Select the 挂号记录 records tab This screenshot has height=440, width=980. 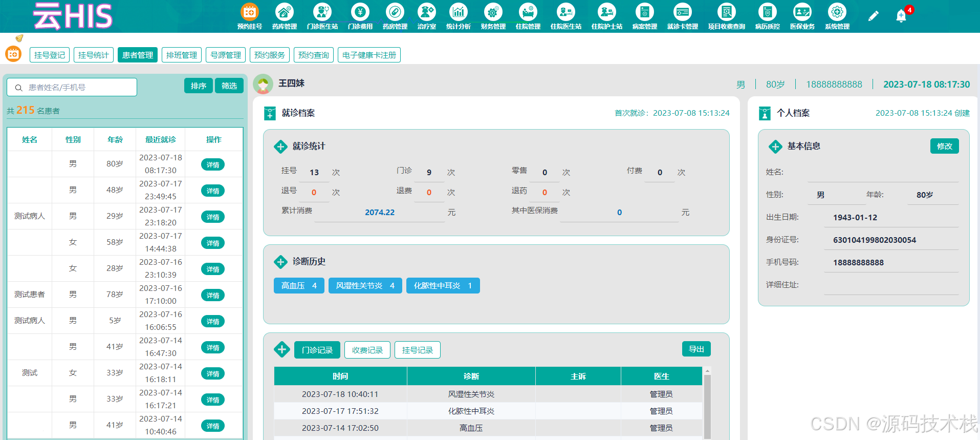tap(418, 350)
